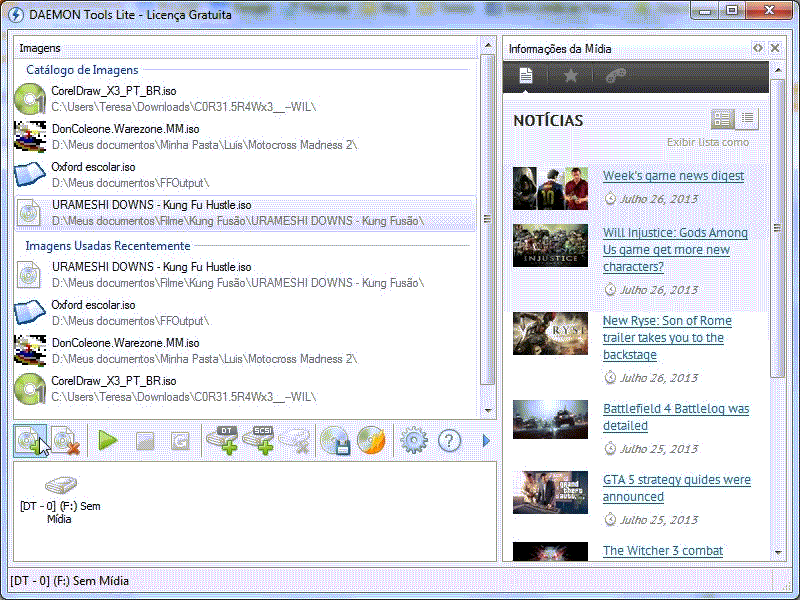Click news panel scroll down arrow

[778, 552]
